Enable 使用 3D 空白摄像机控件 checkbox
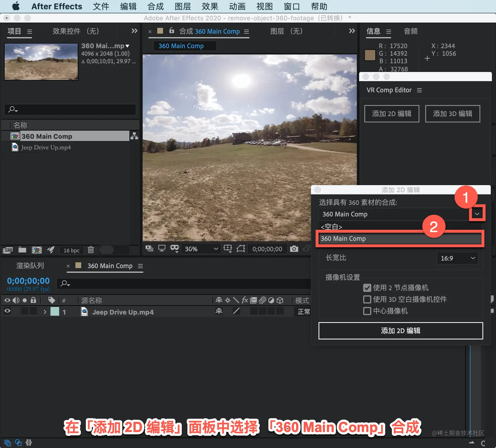This screenshot has width=496, height=448. 367,299
